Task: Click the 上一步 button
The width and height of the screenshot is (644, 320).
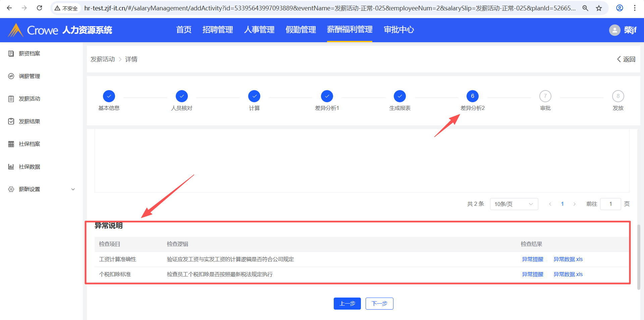Action: (347, 304)
